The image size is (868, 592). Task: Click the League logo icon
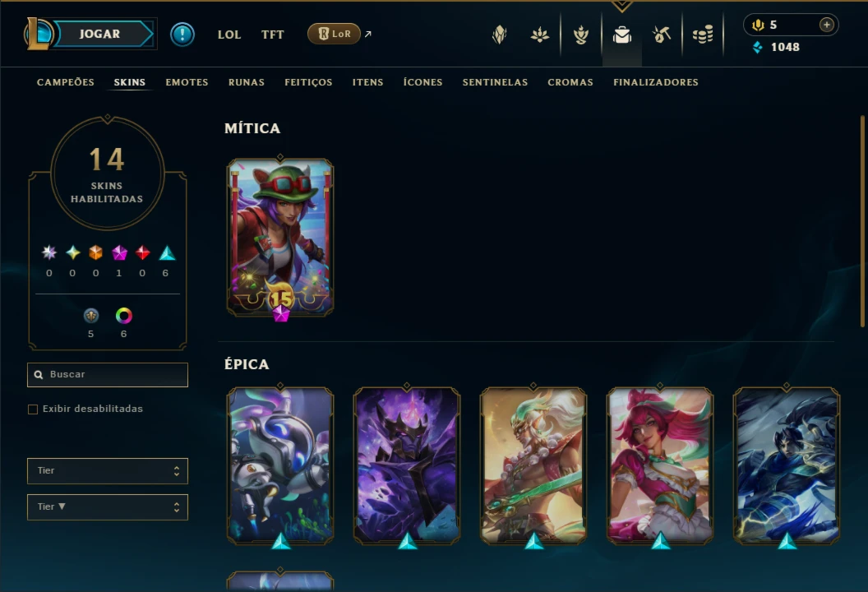39,34
